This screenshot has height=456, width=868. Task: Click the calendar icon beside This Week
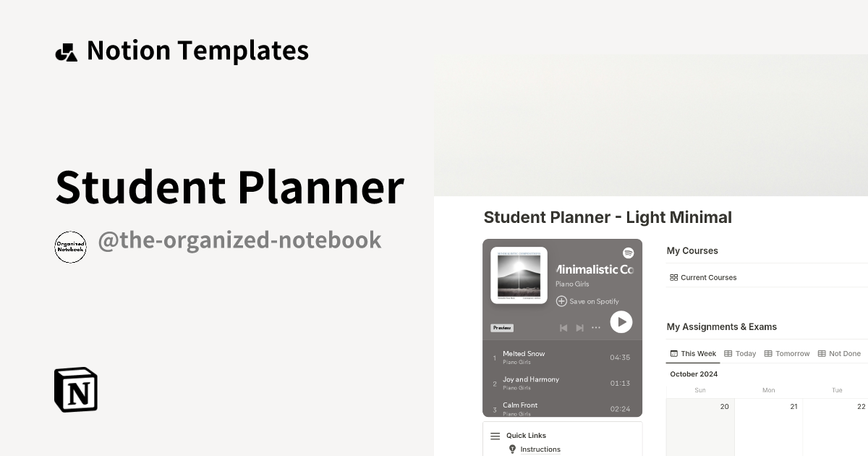(x=673, y=353)
